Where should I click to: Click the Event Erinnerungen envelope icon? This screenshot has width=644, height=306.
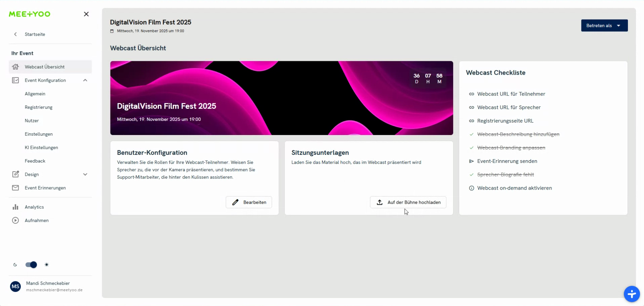coord(15,188)
